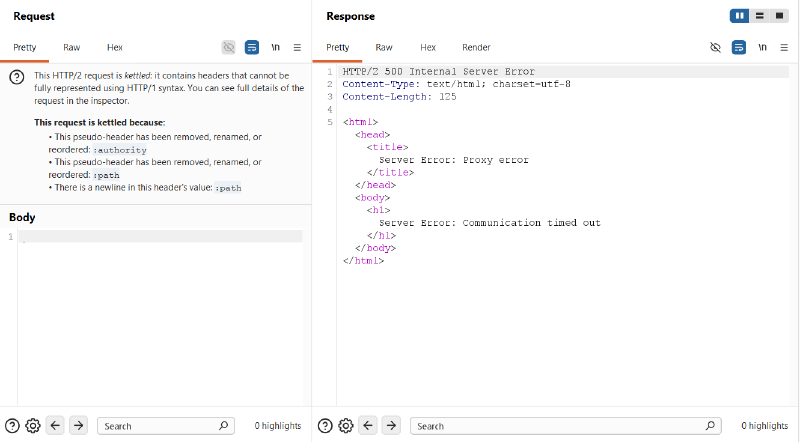Open the Request Hex tab

115,47
